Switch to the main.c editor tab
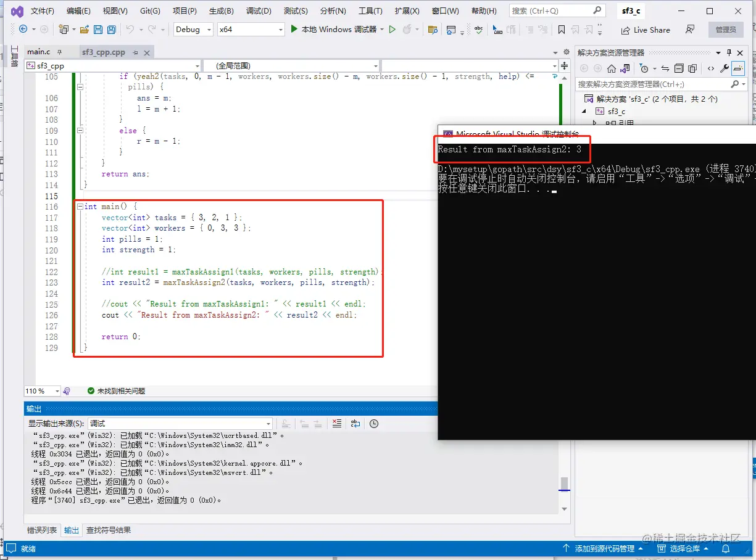 [38, 52]
